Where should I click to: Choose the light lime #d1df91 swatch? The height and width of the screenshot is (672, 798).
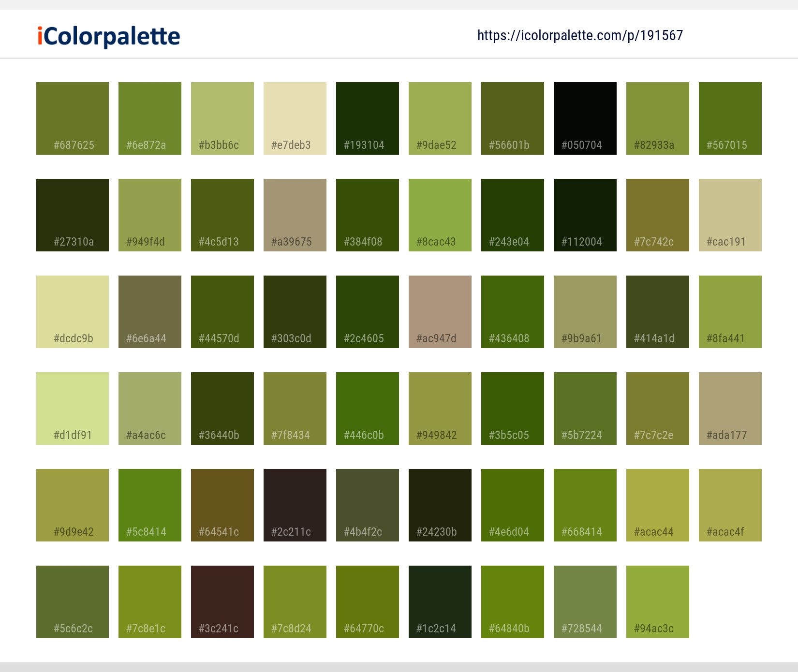(73, 409)
